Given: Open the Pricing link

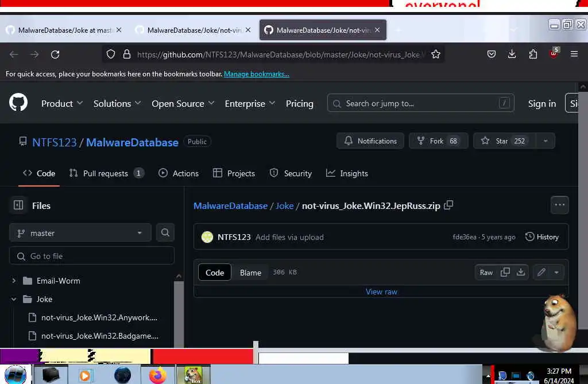Looking at the screenshot, I should 299,103.
